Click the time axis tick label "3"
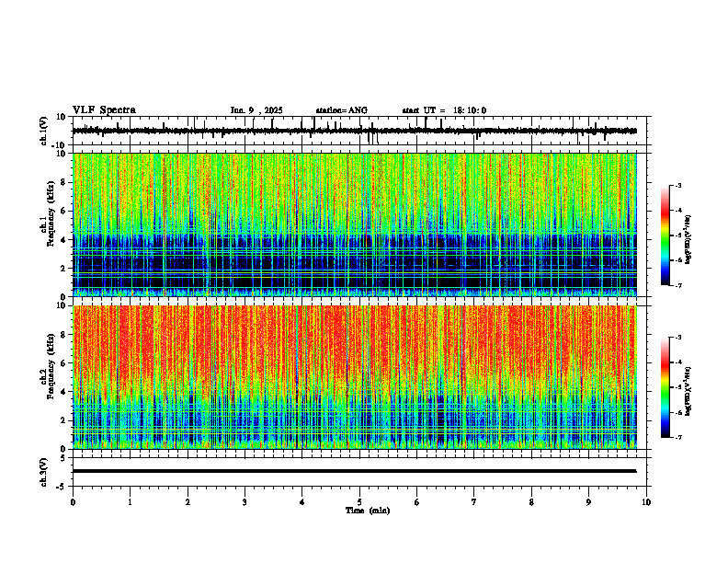Screen dimensions: 728x563 [x=245, y=502]
